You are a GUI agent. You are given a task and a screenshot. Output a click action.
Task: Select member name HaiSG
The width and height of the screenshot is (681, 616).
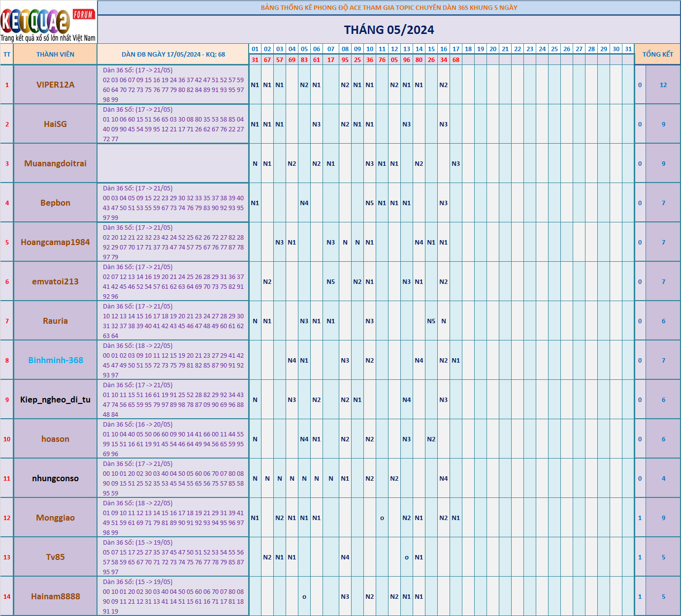click(x=55, y=124)
